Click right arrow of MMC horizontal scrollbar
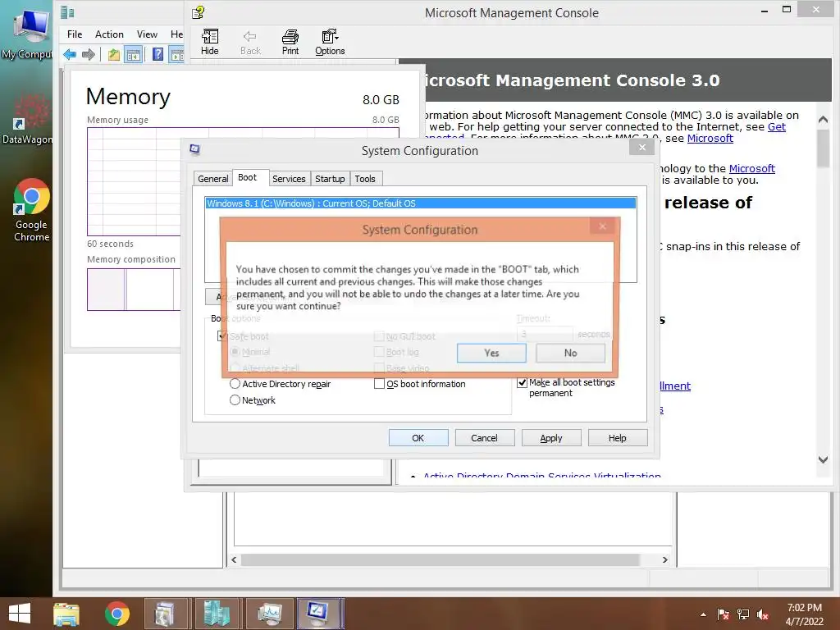Viewport: 840px width, 630px height. pos(664,559)
